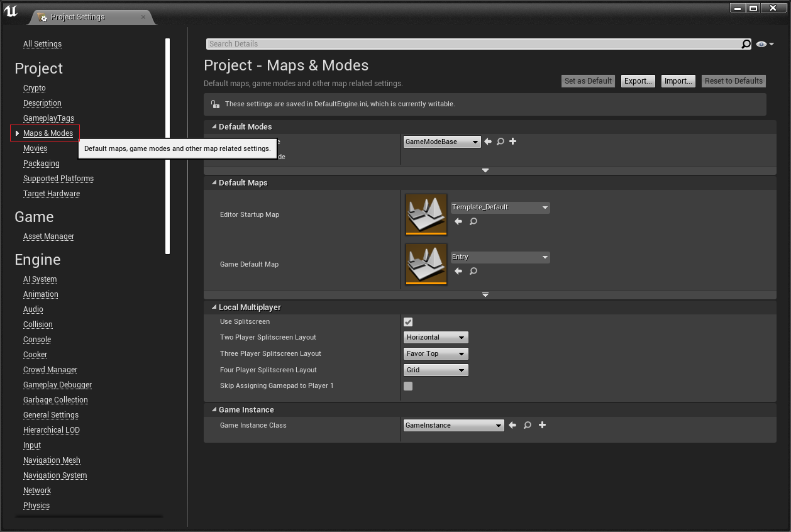791x532 pixels.
Task: Open Collision settings
Action: 38,324
